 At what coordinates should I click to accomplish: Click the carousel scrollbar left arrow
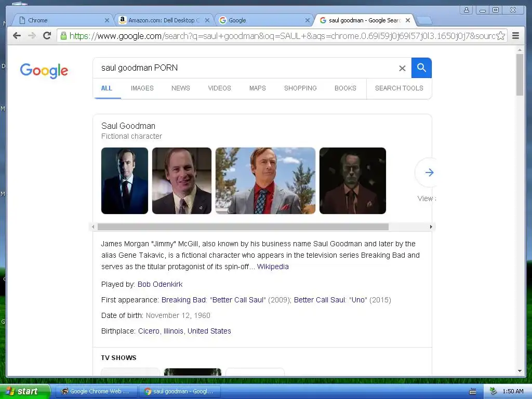(x=93, y=227)
